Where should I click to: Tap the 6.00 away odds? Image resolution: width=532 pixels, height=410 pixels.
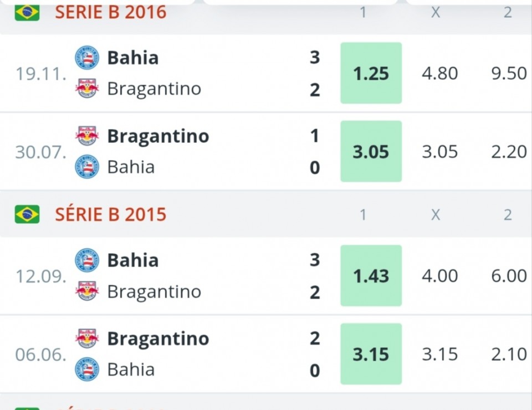coord(509,276)
